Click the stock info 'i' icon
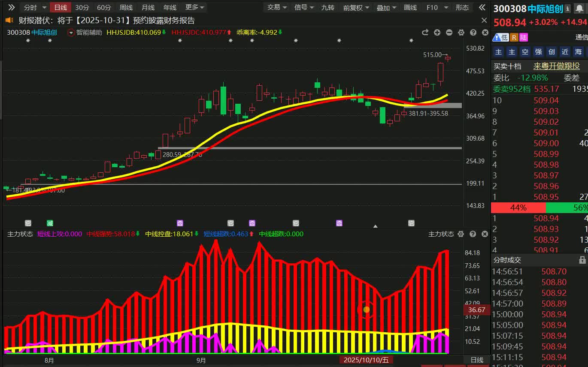 pos(568,9)
